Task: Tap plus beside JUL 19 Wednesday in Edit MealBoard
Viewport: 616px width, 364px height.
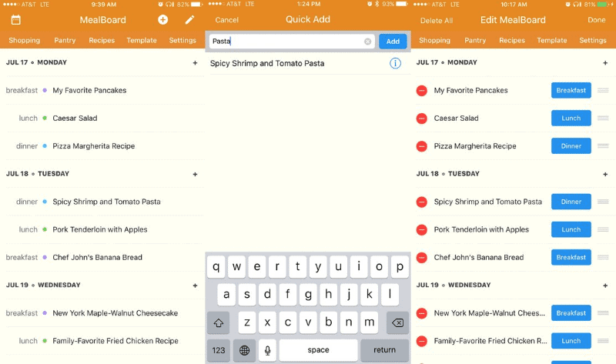Action: (605, 286)
